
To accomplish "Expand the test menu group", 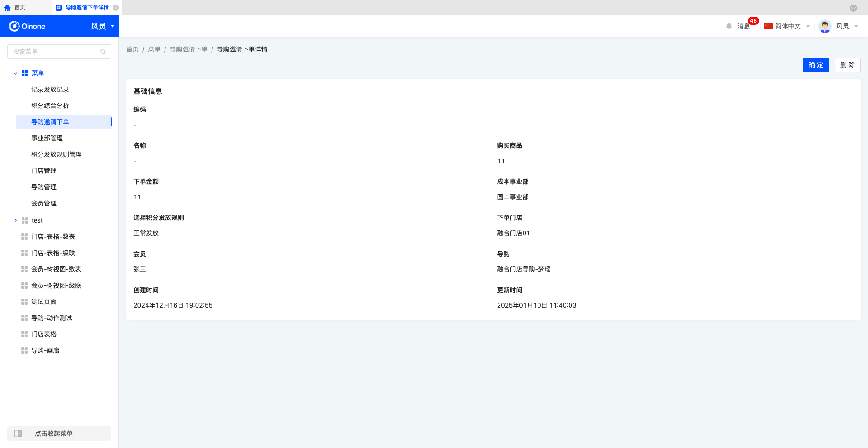I will pyautogui.click(x=15, y=220).
